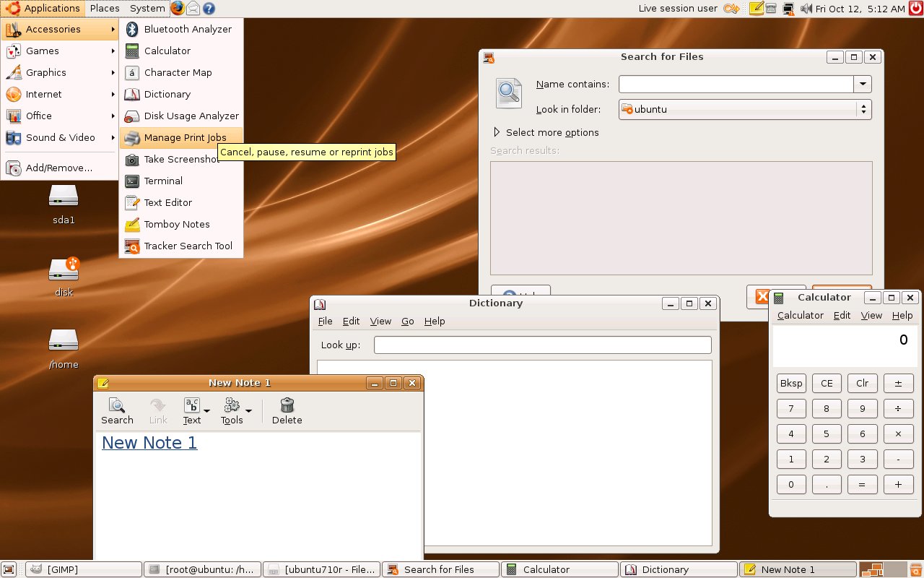Click the New Note 1 title link
This screenshot has height=578, width=924.
click(x=149, y=443)
